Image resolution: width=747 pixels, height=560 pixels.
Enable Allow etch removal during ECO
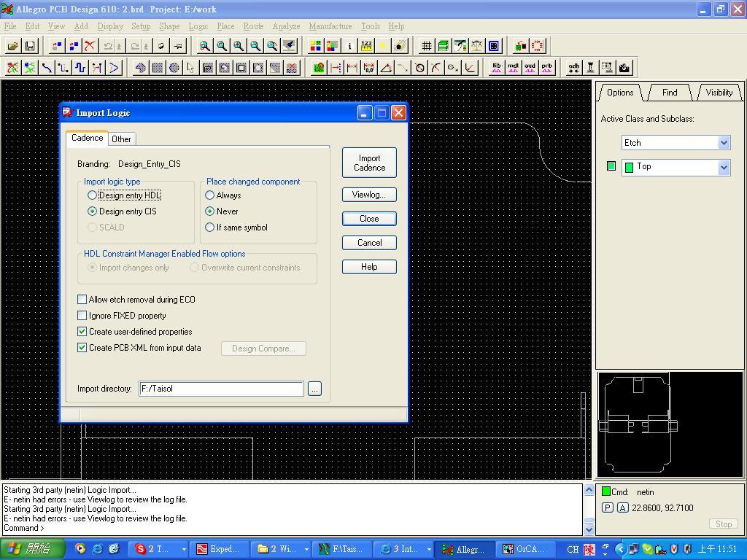pos(82,300)
